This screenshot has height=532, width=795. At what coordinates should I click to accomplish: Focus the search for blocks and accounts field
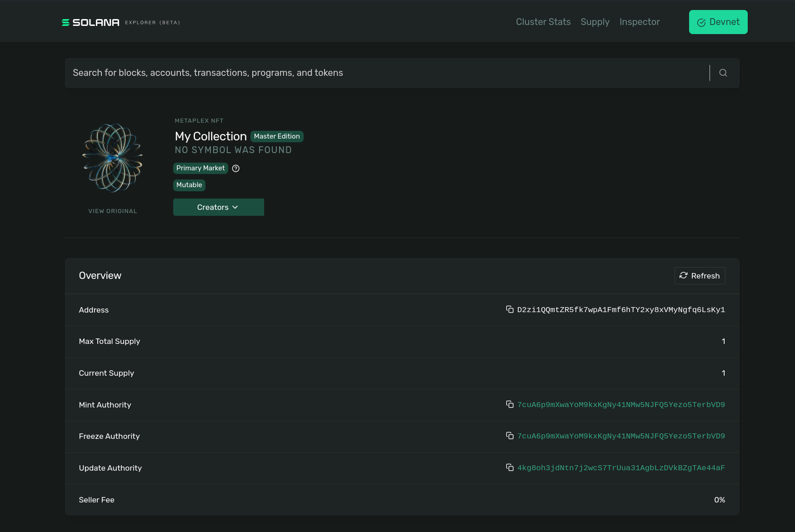pyautogui.click(x=386, y=73)
